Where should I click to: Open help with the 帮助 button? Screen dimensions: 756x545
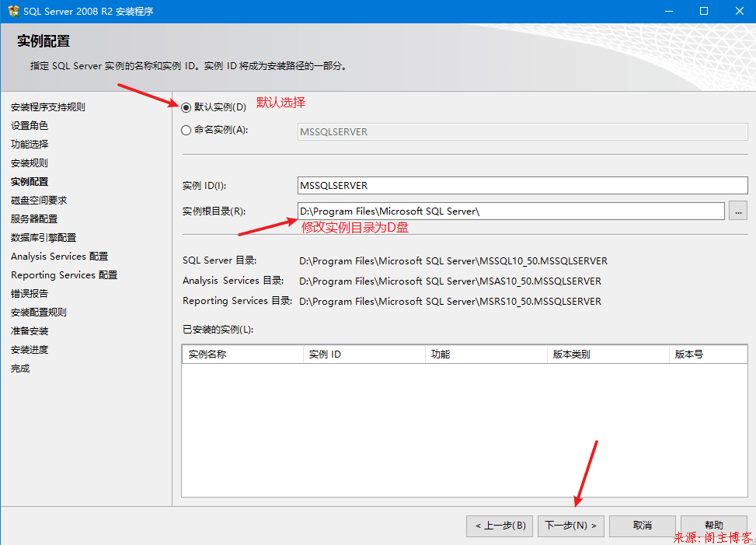click(713, 526)
